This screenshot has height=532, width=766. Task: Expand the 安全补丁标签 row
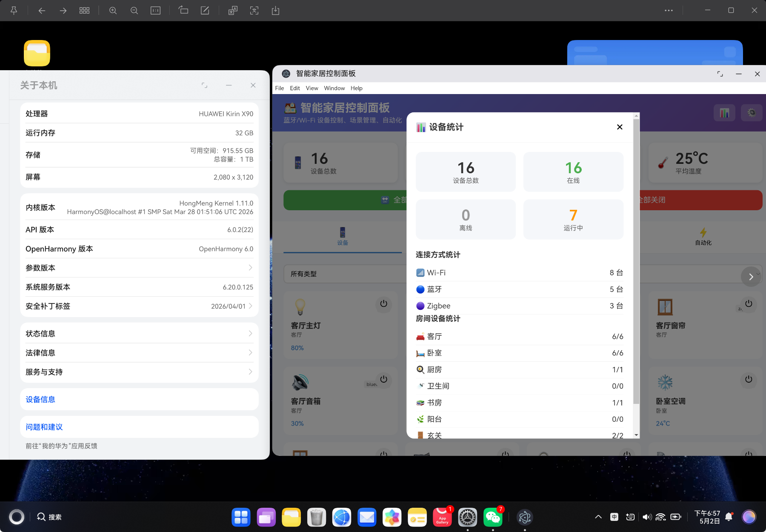(139, 306)
